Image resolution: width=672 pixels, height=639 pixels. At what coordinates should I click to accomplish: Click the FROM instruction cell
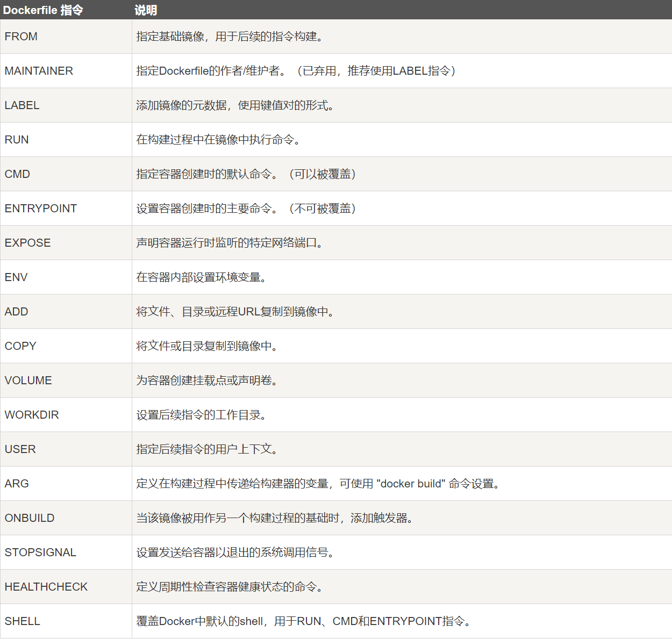(21, 37)
